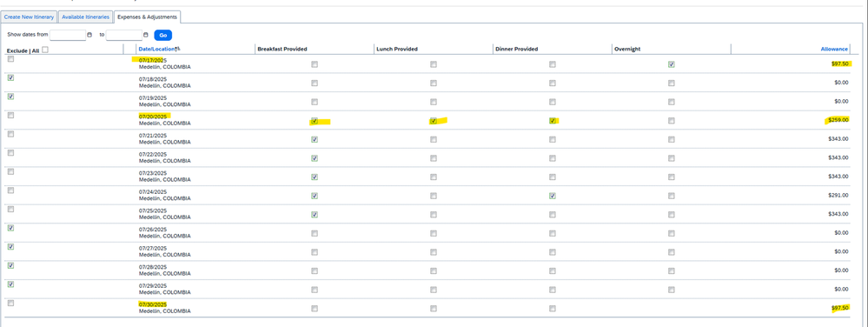Click the Lunch Provided column header
868x327 pixels.
pos(396,49)
